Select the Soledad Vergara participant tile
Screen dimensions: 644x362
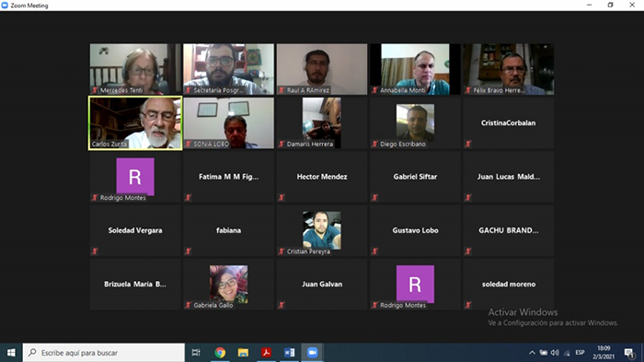tap(135, 230)
